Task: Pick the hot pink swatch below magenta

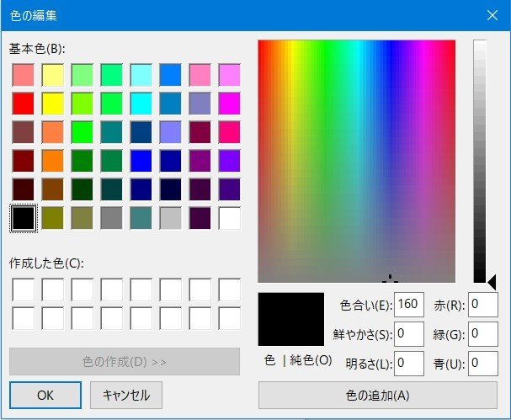Action: click(x=230, y=132)
